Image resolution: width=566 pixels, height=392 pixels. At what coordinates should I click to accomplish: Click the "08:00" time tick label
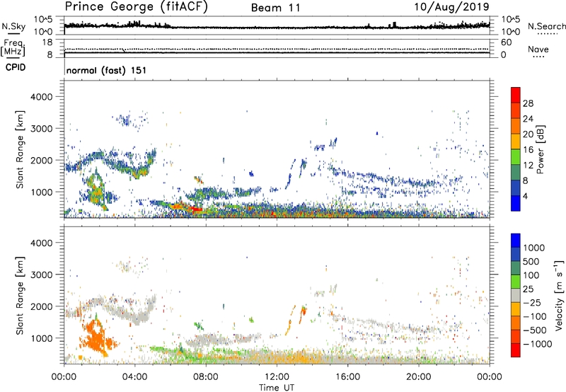(206, 377)
